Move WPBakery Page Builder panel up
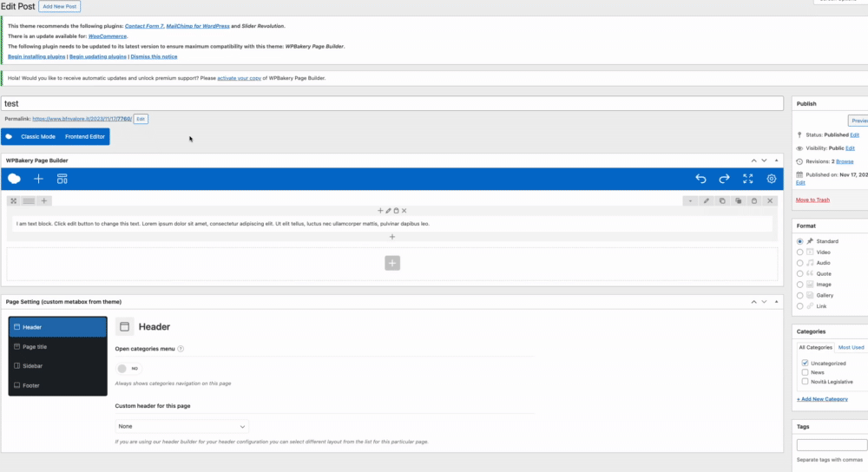Image resolution: width=868 pixels, height=472 pixels. coord(753,161)
